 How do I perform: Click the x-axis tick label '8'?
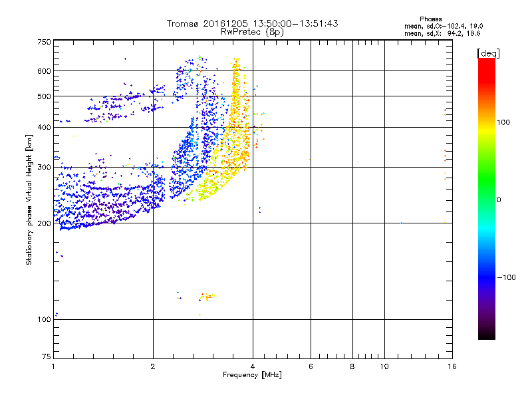[352, 366]
